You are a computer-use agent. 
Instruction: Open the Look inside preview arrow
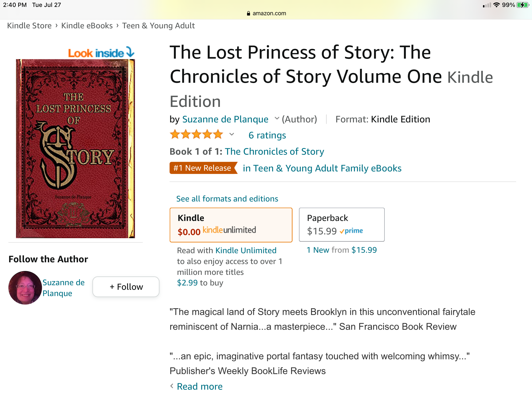coord(130,52)
